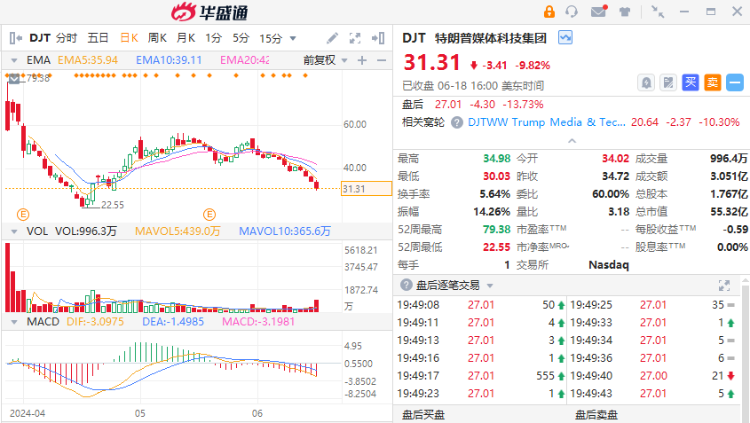Open the stock note icon

click(668, 83)
